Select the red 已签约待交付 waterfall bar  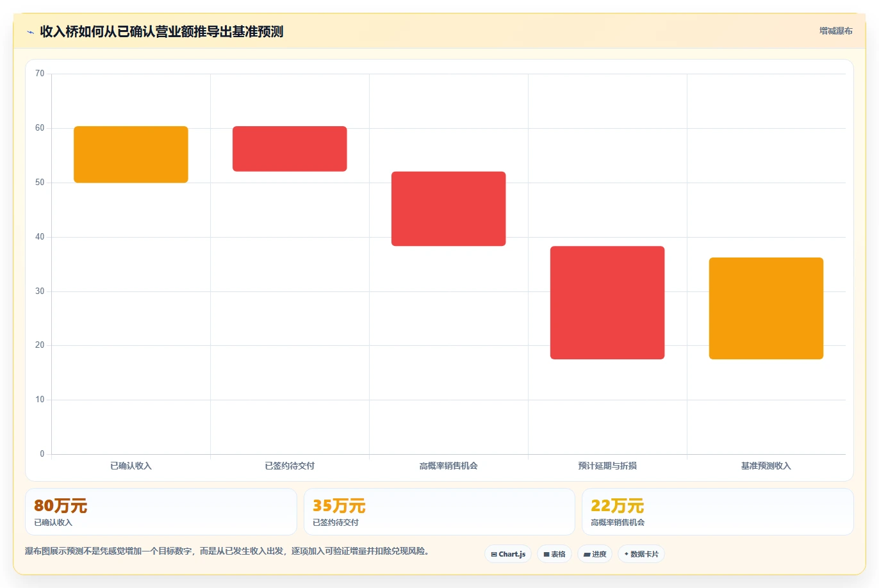coord(290,149)
